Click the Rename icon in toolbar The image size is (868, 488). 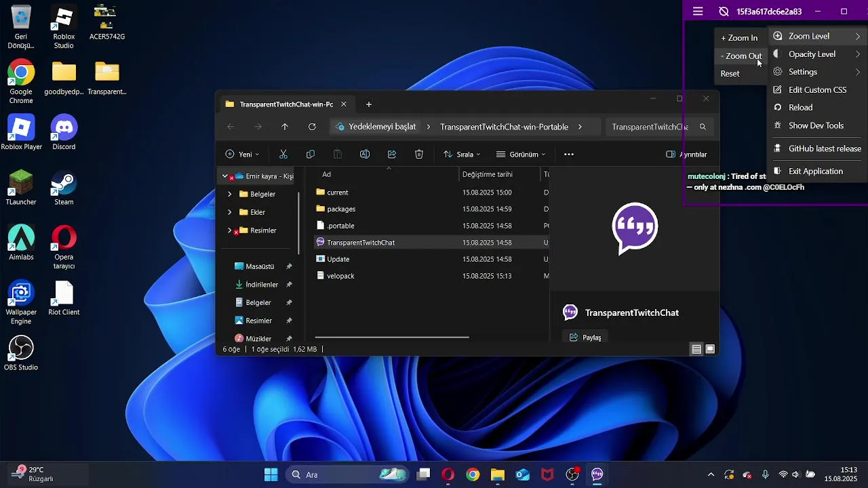click(x=365, y=155)
